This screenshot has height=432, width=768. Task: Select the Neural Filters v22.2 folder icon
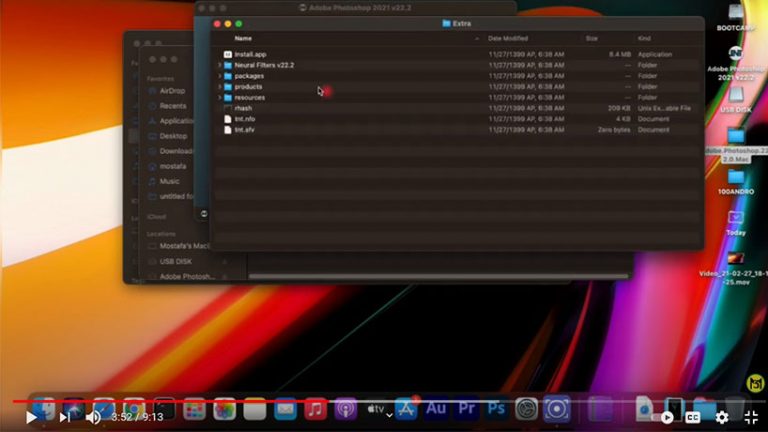(228, 65)
